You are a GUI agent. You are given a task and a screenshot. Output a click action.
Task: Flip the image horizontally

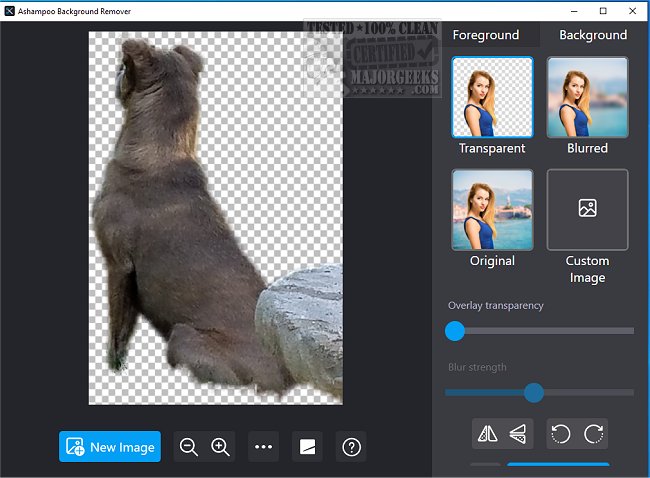pos(487,433)
